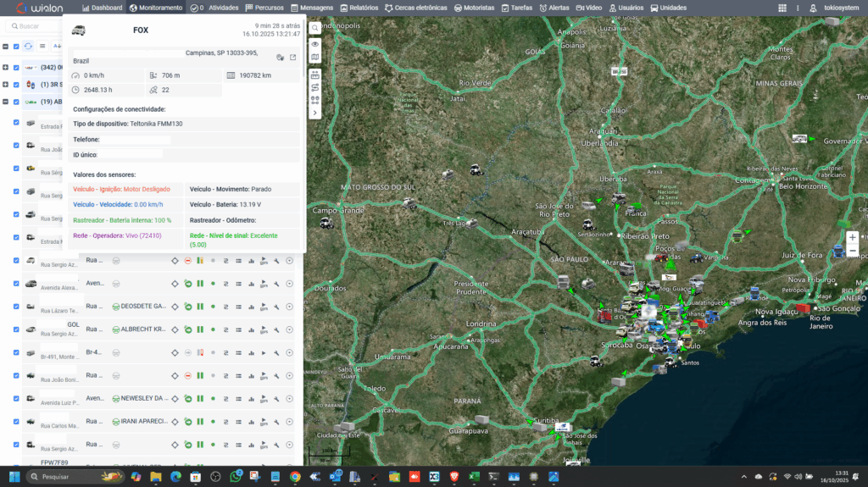
Task: Sort unit list with A-Z icon
Action: 57,47
